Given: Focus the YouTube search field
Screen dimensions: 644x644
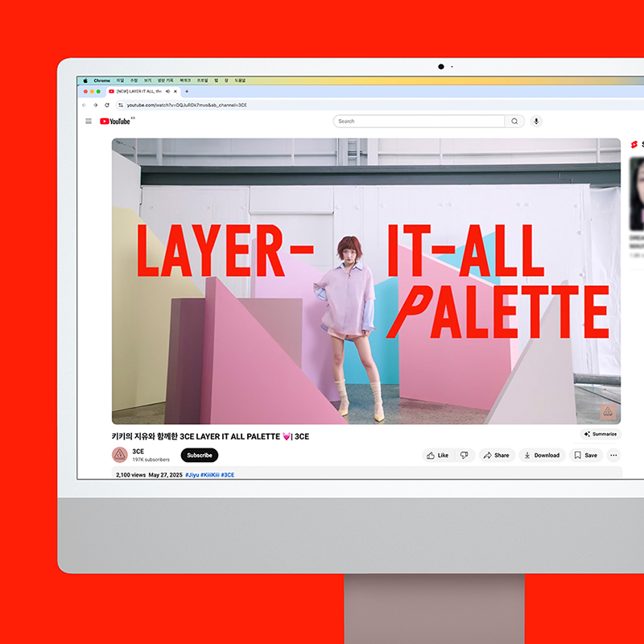Looking at the screenshot, I should tap(419, 122).
